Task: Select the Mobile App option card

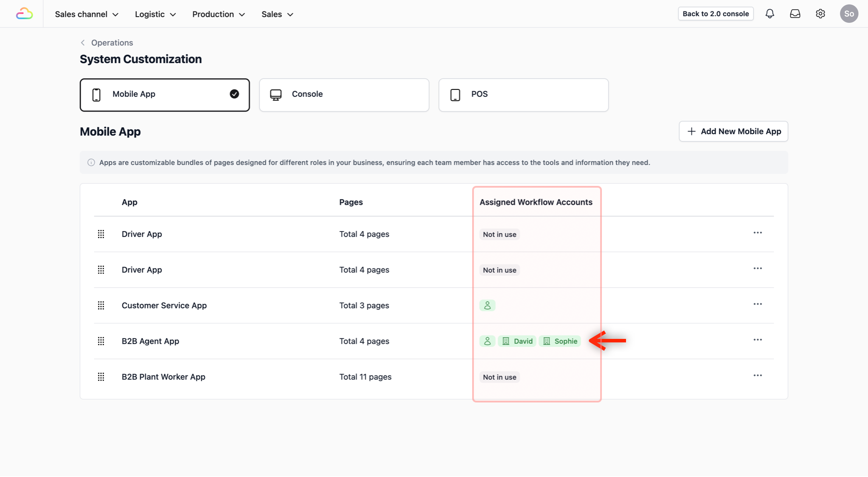Action: click(164, 95)
